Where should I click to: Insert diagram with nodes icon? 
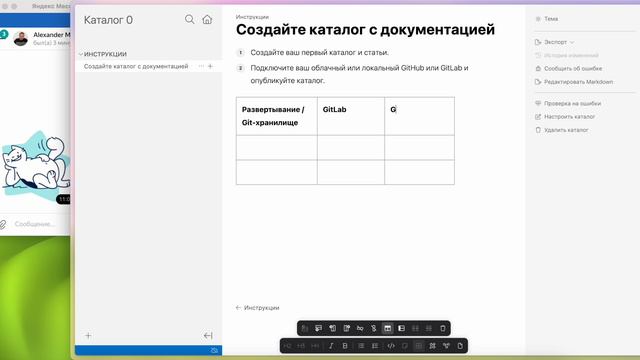pyautogui.click(x=446, y=346)
